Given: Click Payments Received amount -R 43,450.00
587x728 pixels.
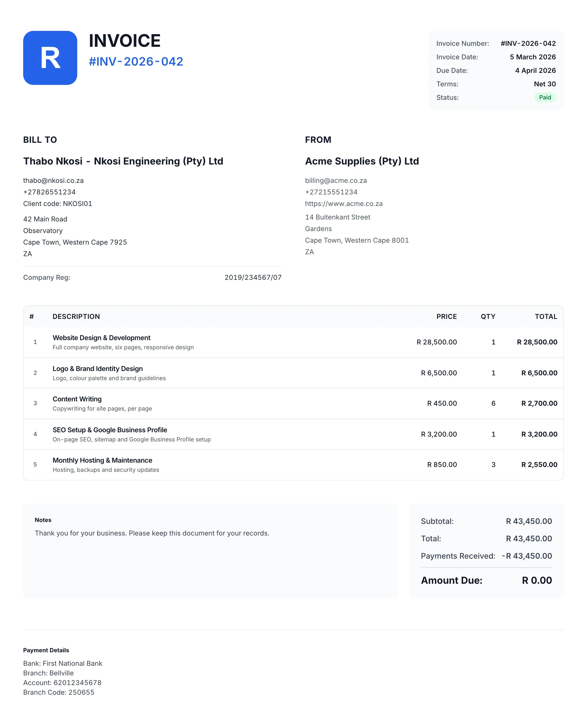Looking at the screenshot, I should (527, 556).
